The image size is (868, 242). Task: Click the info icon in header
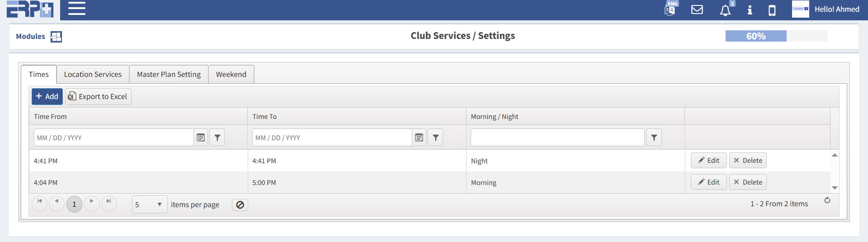point(750,10)
